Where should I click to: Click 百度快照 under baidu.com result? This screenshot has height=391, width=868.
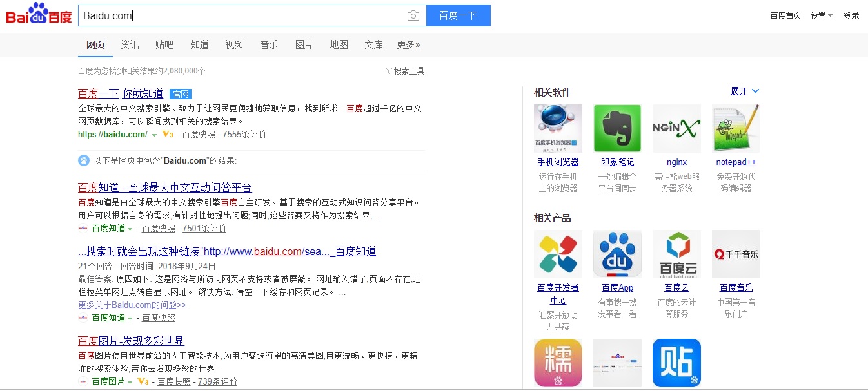pos(199,134)
